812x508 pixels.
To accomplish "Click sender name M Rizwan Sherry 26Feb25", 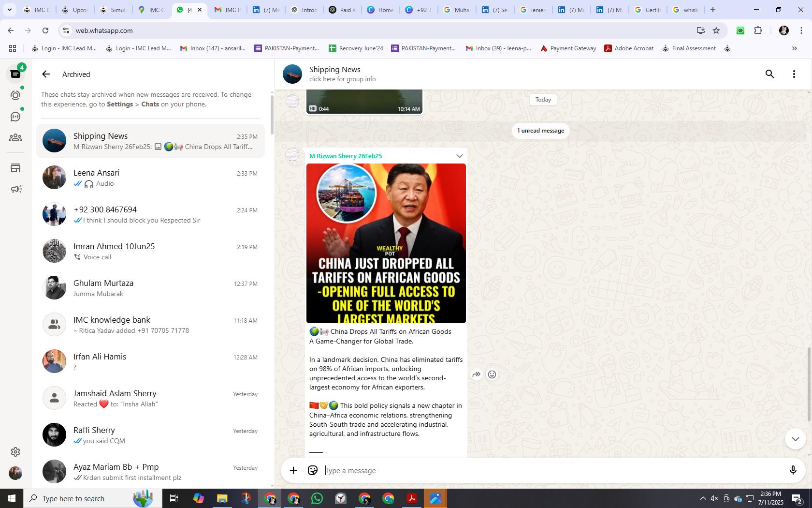I will 346,156.
